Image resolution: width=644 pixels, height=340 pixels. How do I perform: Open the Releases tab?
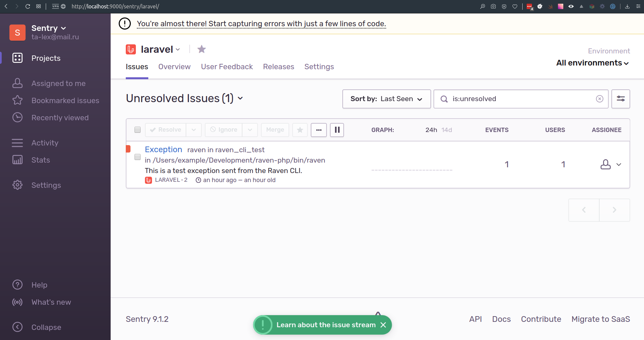coord(278,67)
